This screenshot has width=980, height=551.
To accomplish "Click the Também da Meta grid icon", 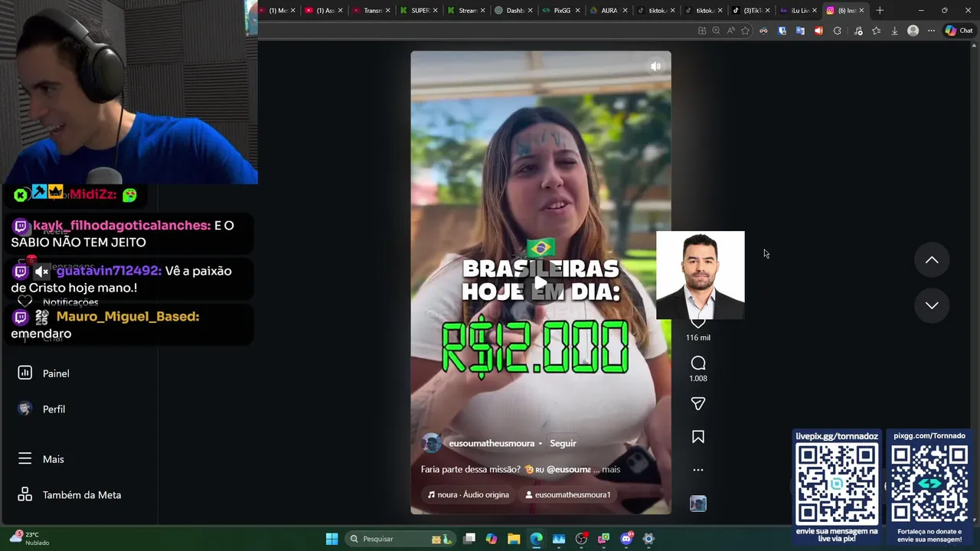I will click(x=25, y=494).
